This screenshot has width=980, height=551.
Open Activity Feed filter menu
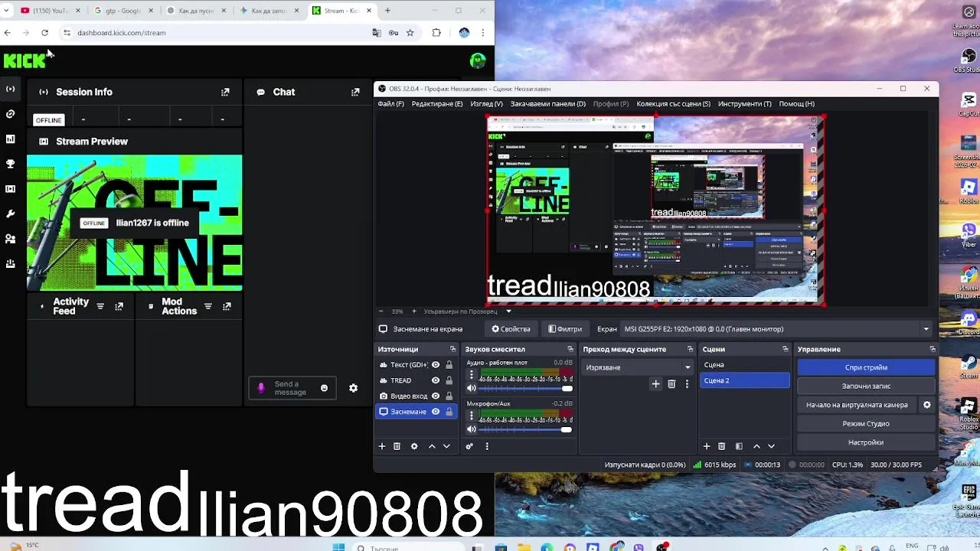coord(100,307)
